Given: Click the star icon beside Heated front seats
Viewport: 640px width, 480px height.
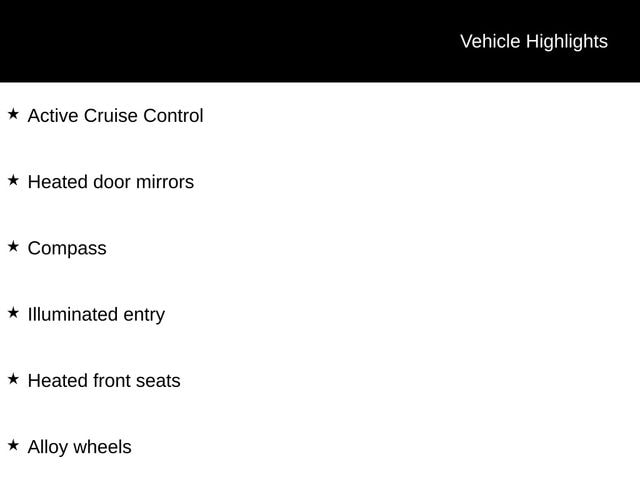Looking at the screenshot, I should coord(13,379).
